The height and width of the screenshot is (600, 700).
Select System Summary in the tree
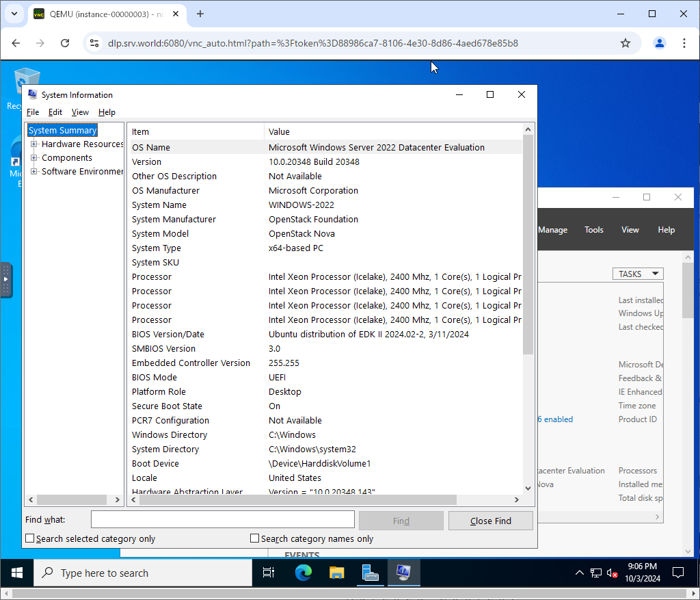(x=62, y=131)
